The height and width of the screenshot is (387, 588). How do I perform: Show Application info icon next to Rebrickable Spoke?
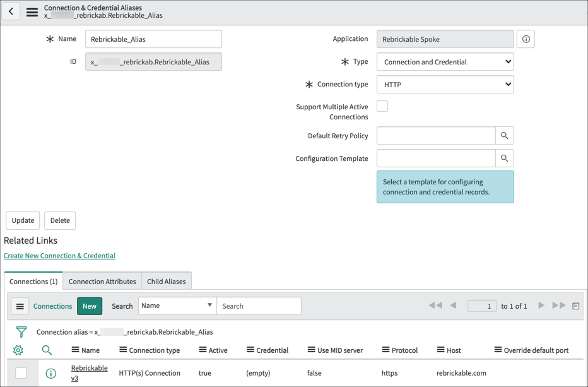pyautogui.click(x=526, y=39)
